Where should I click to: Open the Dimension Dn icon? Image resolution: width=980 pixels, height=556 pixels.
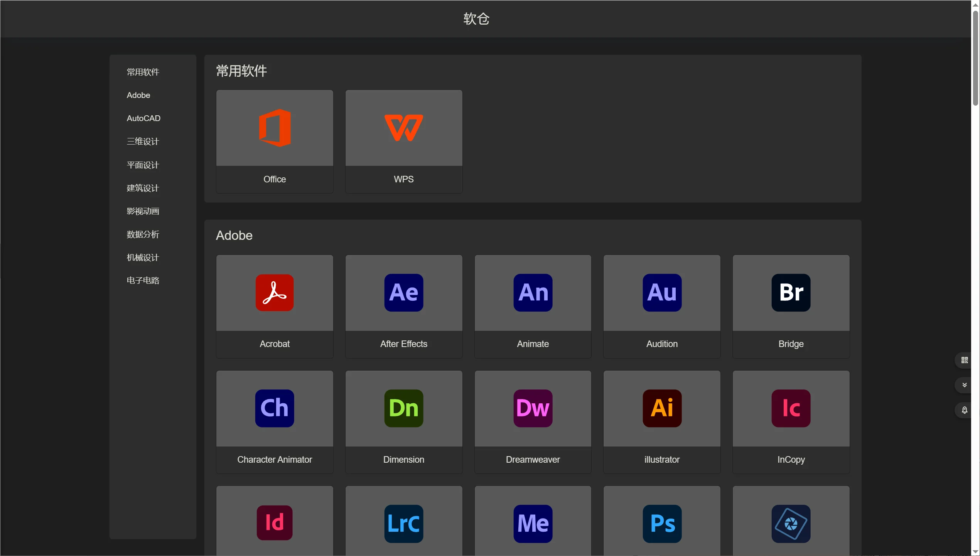(404, 408)
